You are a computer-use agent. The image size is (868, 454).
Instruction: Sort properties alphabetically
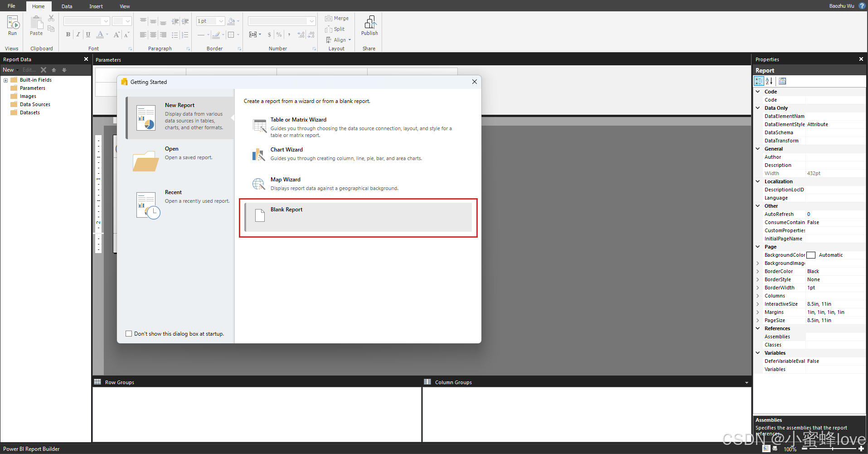point(769,81)
